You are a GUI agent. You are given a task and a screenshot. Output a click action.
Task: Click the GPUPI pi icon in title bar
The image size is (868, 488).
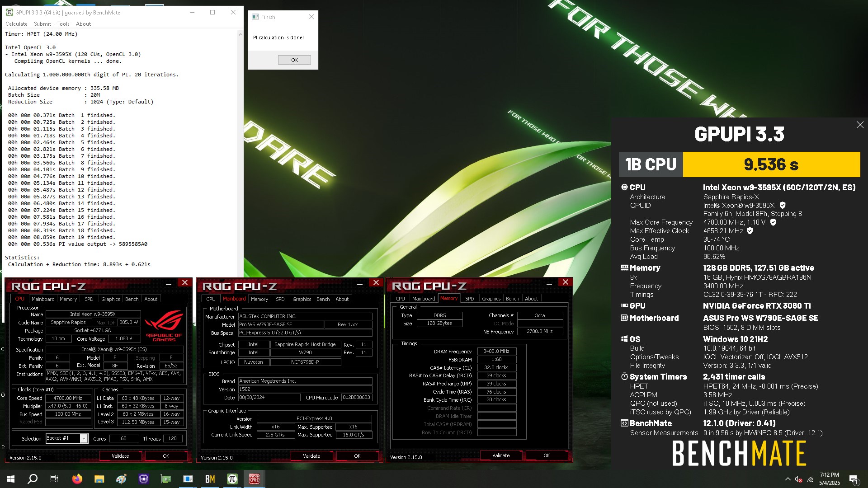[9, 12]
